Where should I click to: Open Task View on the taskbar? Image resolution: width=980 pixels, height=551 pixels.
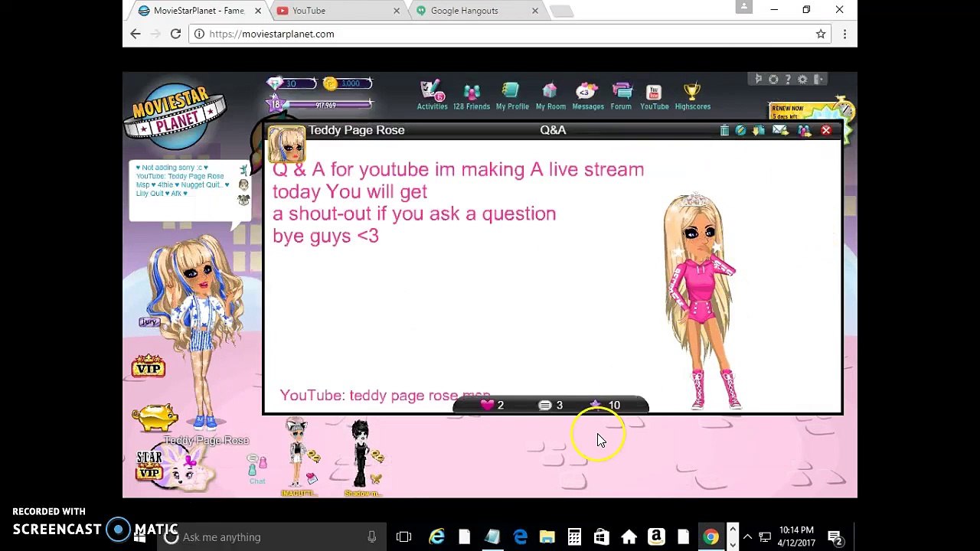(x=403, y=537)
